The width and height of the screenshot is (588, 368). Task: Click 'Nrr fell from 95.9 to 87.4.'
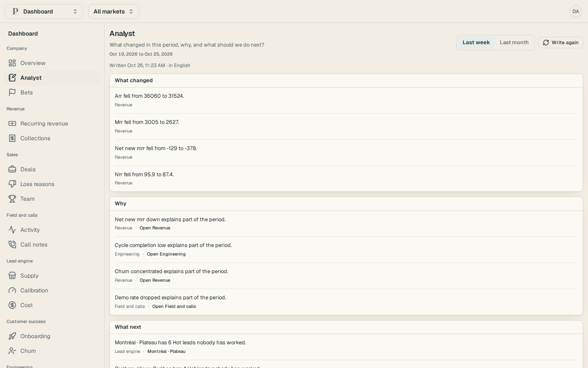tap(144, 175)
